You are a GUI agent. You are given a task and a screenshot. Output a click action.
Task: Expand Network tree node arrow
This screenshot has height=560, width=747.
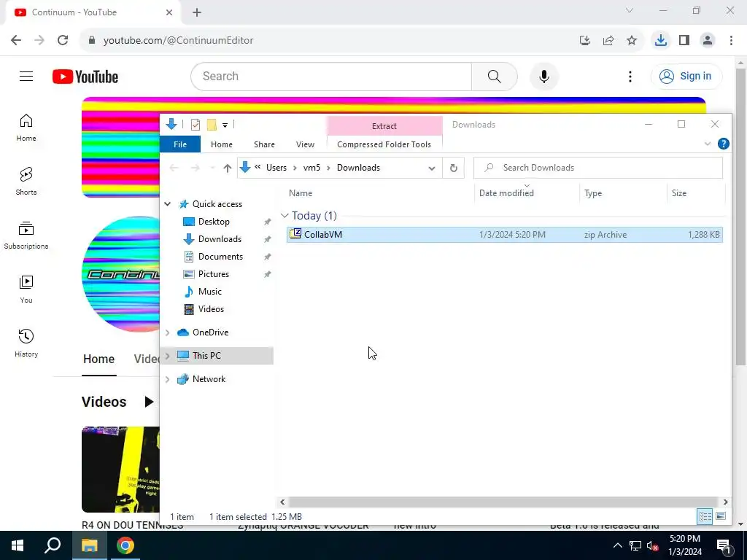pos(168,379)
